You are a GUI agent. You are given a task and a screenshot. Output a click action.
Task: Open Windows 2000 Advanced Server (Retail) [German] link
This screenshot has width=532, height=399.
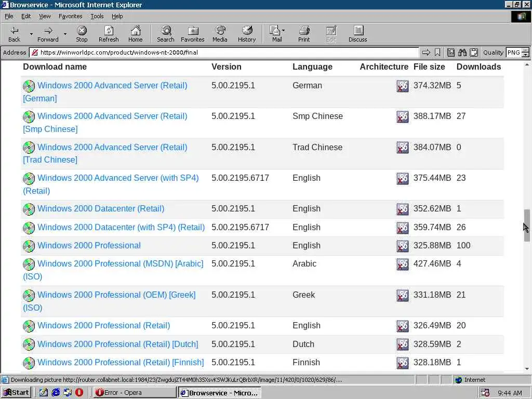105,92
